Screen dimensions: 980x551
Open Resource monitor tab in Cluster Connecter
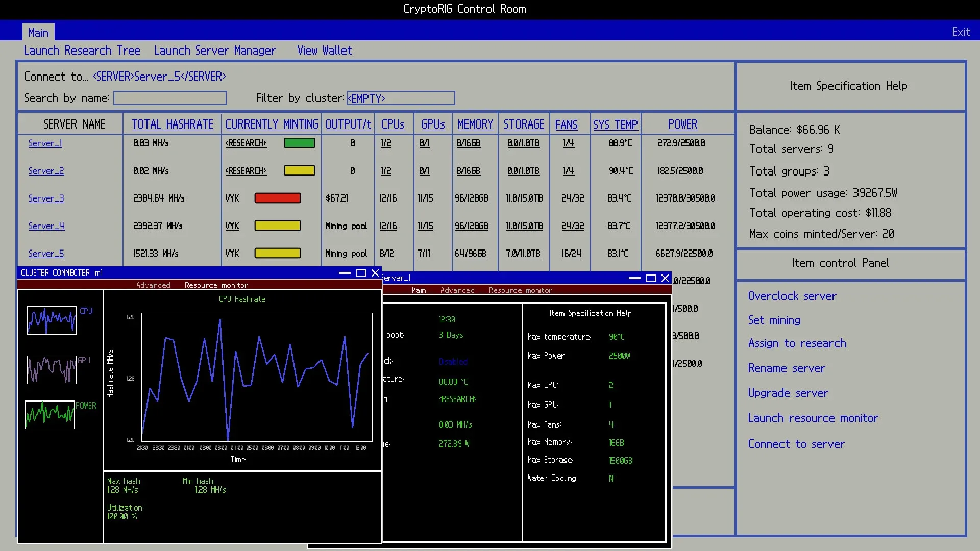[x=216, y=285]
